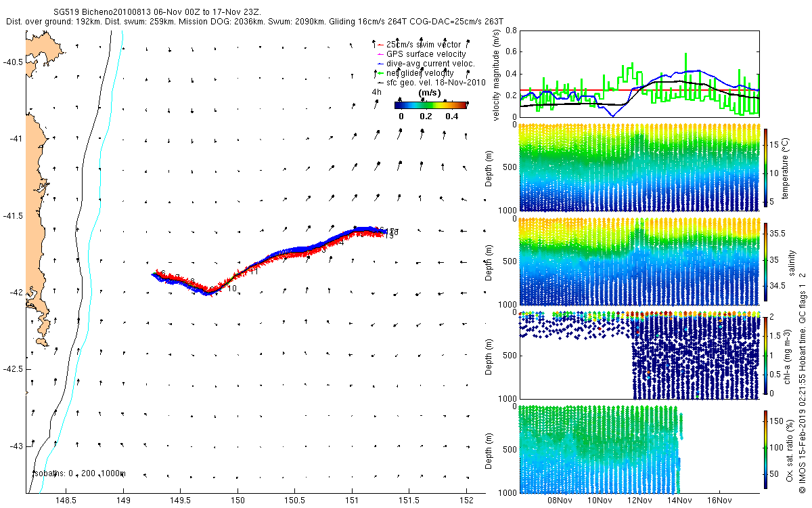Click the '4h' label near the legend
The width and height of the screenshot is (812, 508).
(377, 91)
